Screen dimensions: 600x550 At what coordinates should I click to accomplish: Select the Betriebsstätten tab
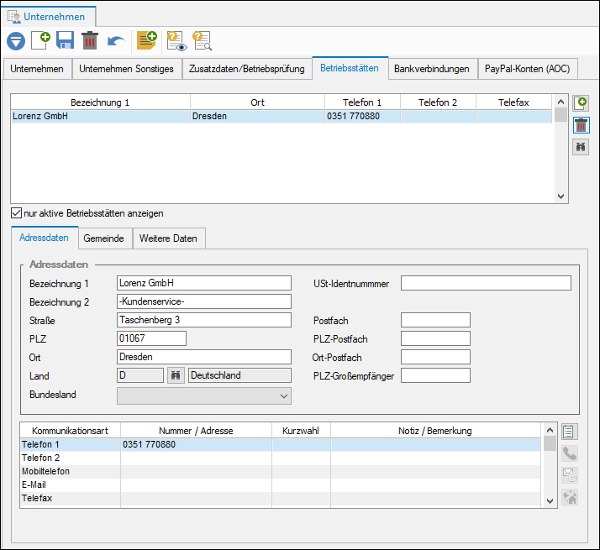point(349,68)
